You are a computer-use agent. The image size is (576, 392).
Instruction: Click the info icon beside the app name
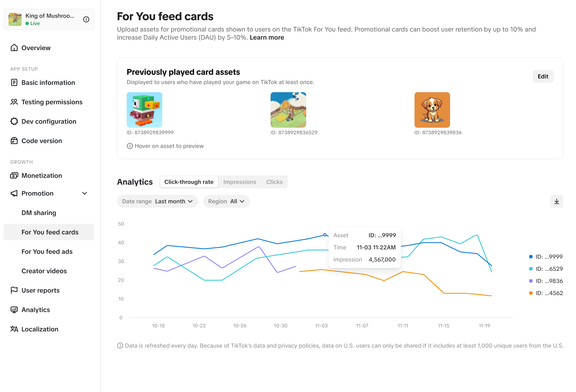[x=86, y=19]
